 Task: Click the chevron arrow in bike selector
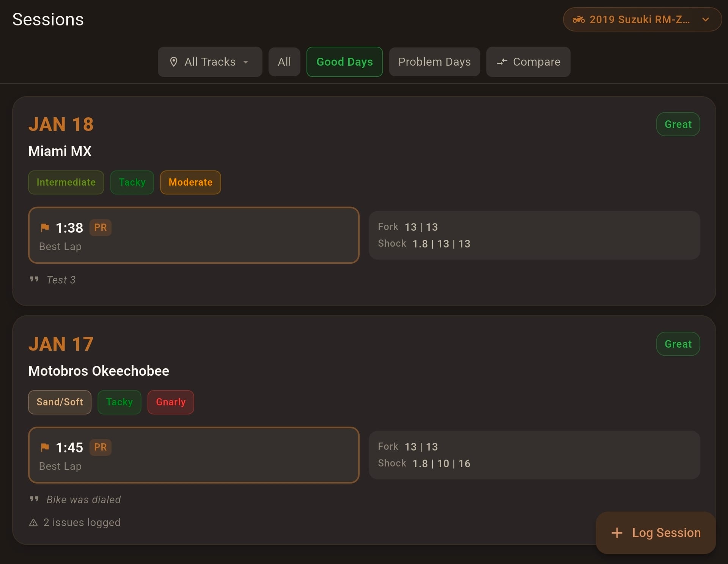[705, 19]
